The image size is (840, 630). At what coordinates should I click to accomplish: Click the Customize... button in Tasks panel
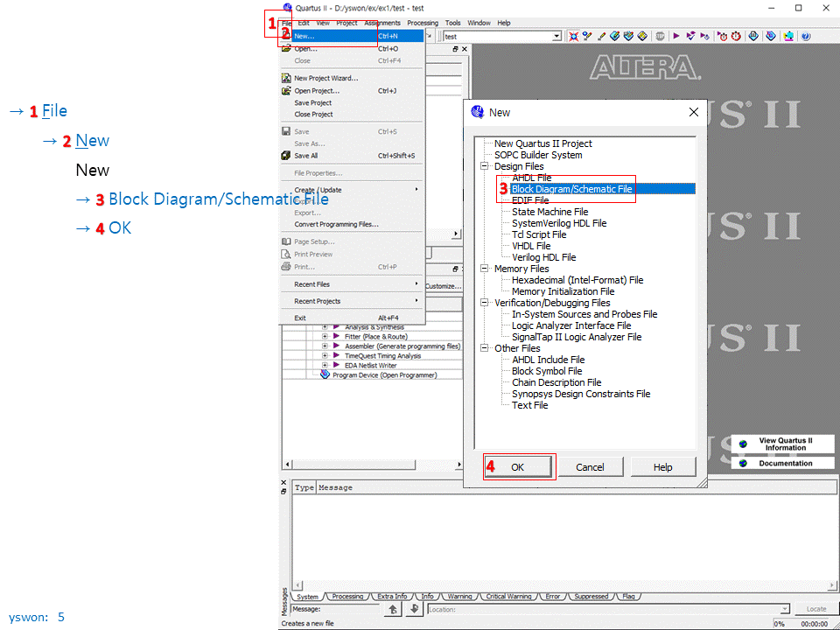(x=444, y=286)
